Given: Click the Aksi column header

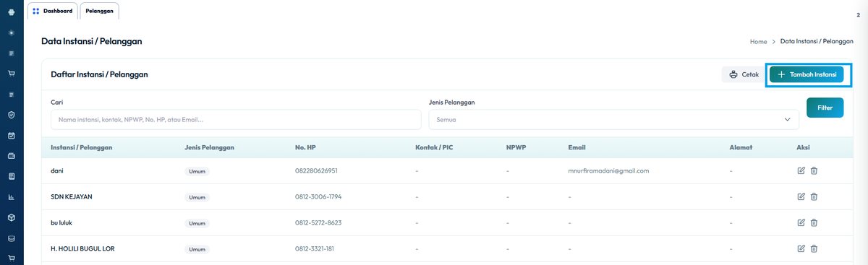Looking at the screenshot, I should pos(803,147).
